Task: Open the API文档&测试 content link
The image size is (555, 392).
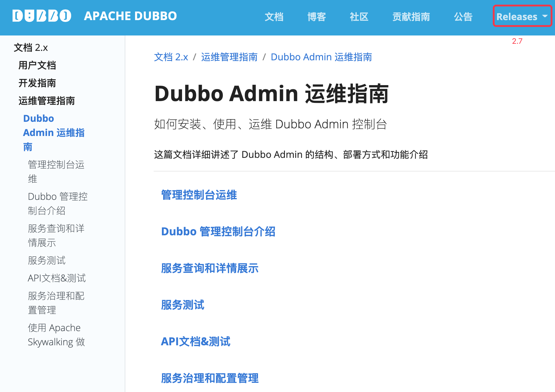Action: pyautogui.click(x=196, y=341)
